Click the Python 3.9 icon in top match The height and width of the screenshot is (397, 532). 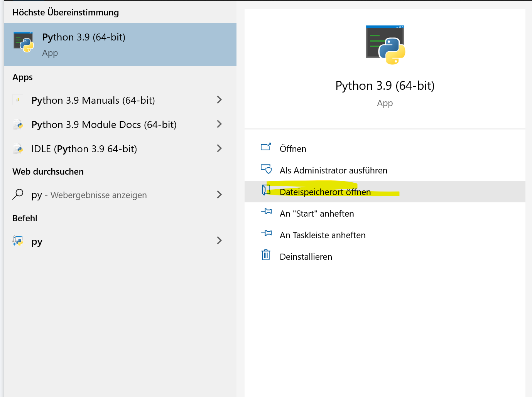point(24,42)
